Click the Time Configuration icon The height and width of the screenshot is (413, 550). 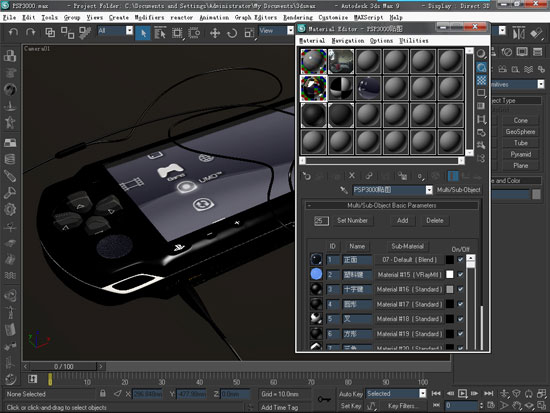pyautogui.click(x=491, y=406)
